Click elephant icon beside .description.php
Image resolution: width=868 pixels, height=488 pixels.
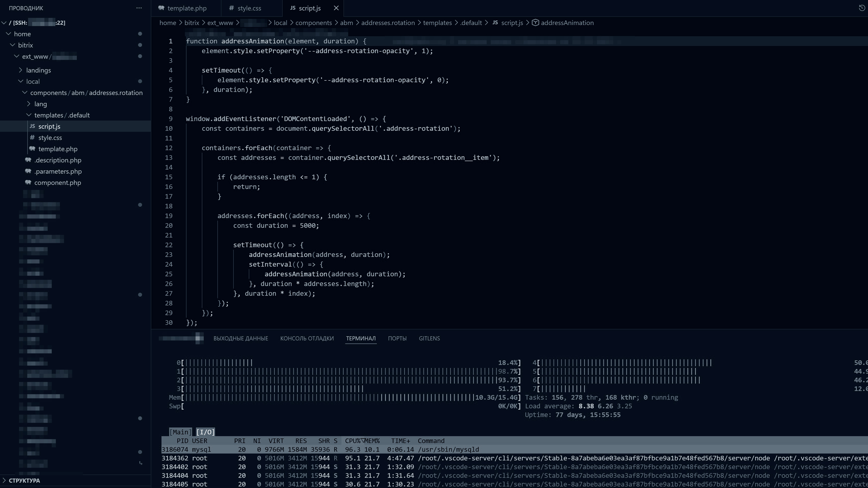28,160
